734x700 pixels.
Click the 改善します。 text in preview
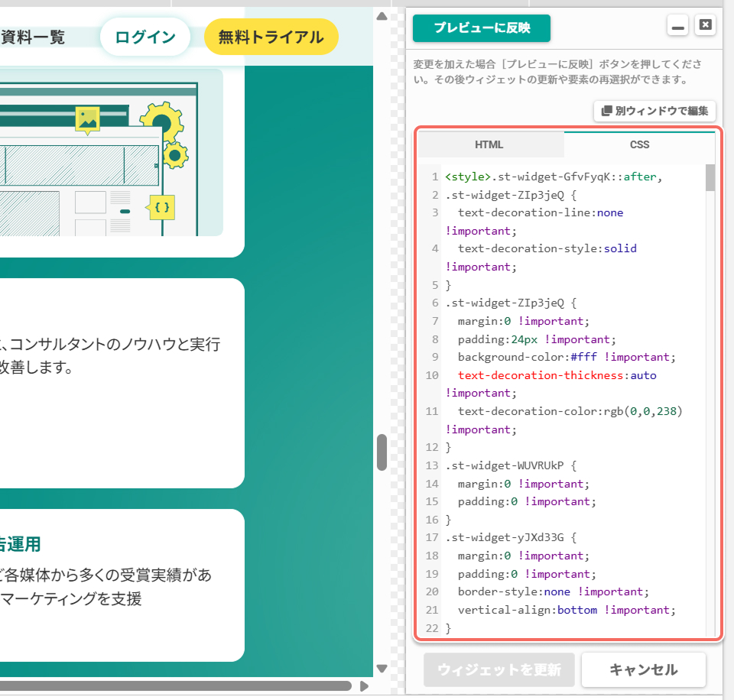tap(36, 368)
